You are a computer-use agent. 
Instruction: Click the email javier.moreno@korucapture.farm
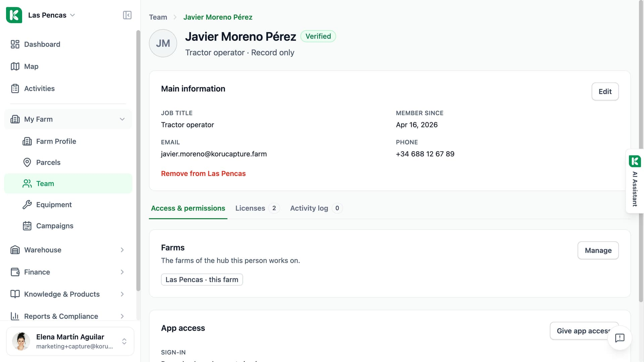(214, 154)
